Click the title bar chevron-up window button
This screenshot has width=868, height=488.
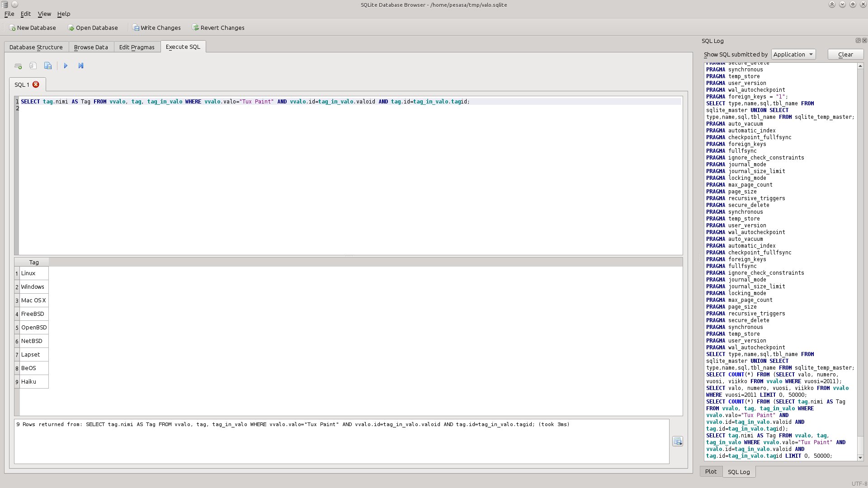[832, 5]
